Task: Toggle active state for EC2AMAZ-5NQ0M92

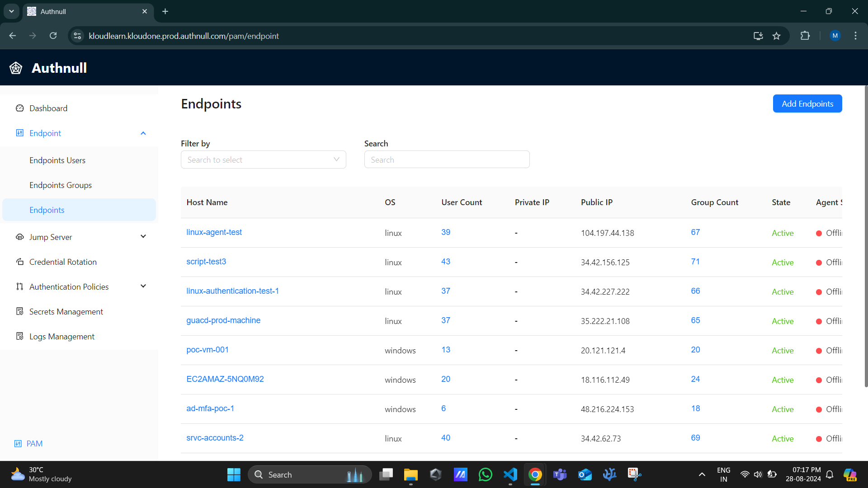Action: pyautogui.click(x=783, y=380)
